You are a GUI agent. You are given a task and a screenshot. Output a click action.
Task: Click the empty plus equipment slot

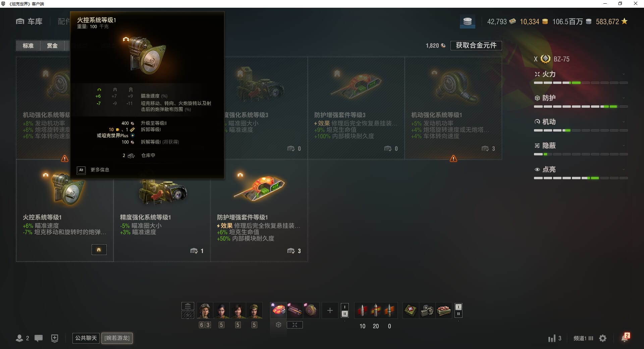pos(330,310)
